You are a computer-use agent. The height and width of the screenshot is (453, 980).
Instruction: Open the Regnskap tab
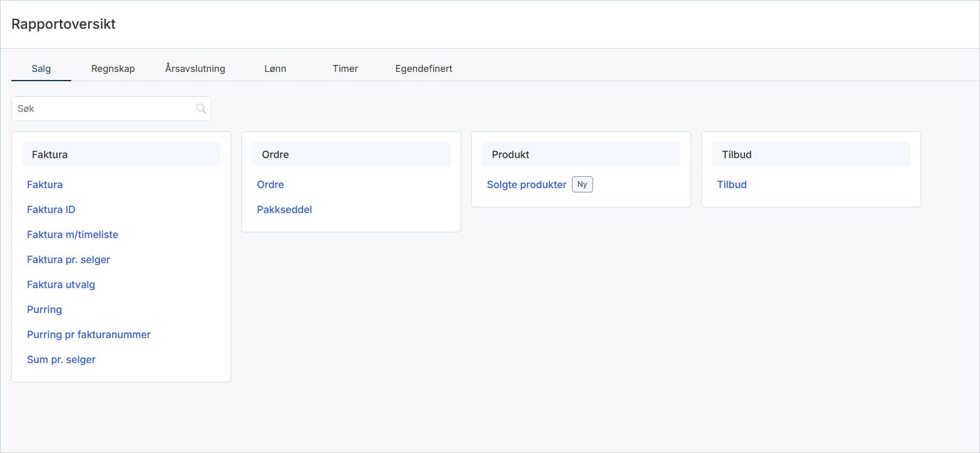(x=113, y=69)
